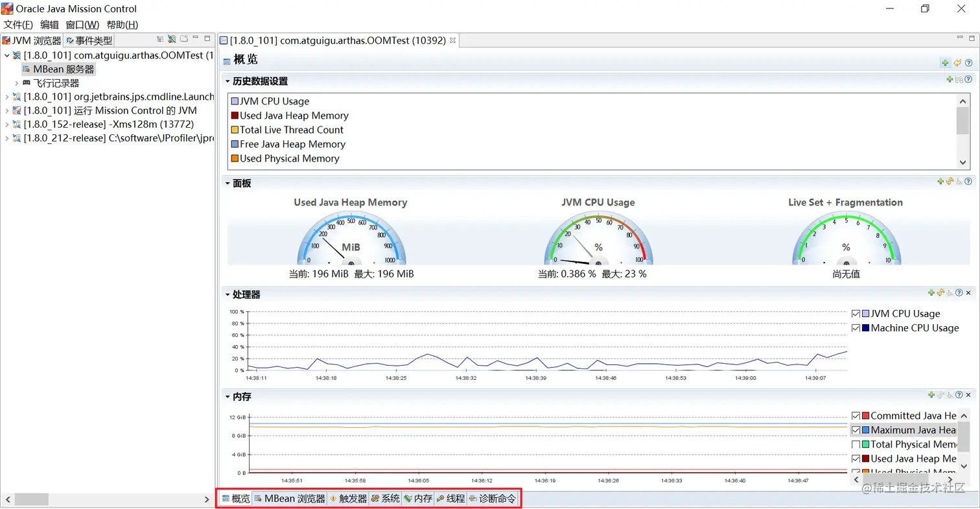Open the MBean 浏览器 bottom tab
This screenshot has height=509, width=980.
coord(290,499)
